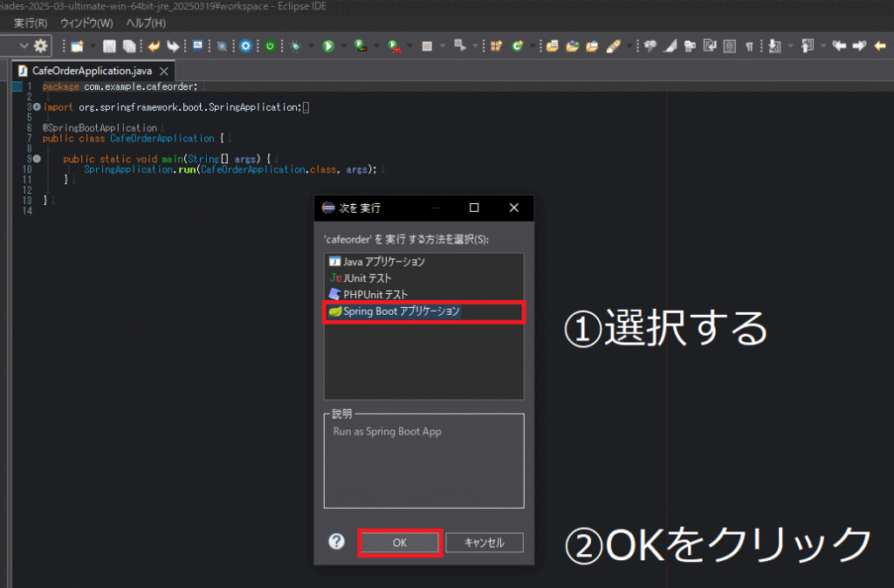Click the Save floppy disk icon
This screenshot has width=894, height=588.
pyautogui.click(x=109, y=46)
